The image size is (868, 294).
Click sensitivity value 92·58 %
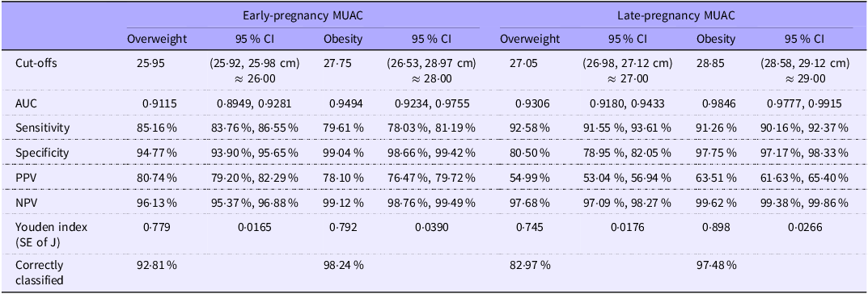coord(531,128)
